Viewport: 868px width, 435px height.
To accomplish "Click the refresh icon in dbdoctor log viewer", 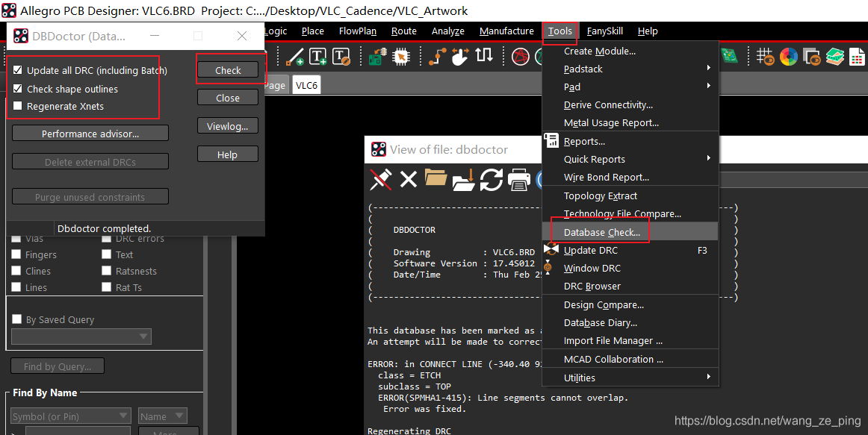I will click(491, 180).
